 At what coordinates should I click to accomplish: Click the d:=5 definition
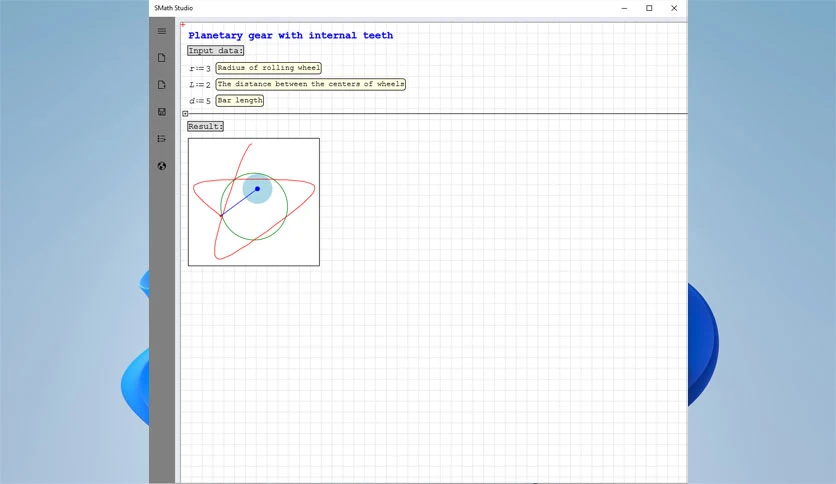point(200,101)
